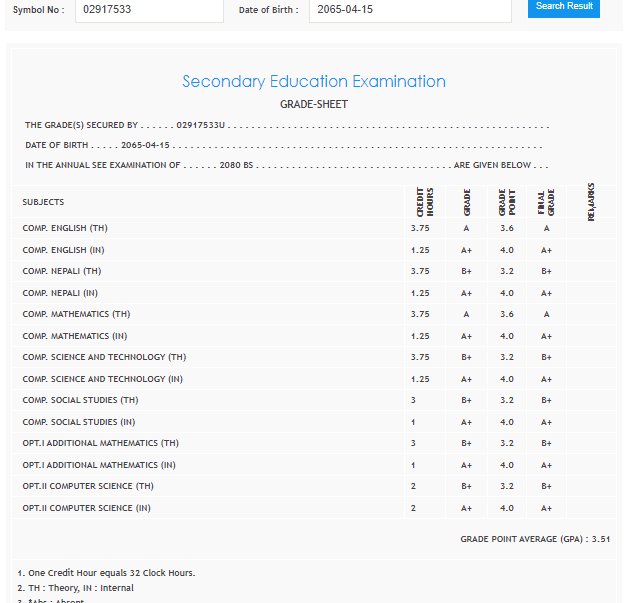
Task: Click the Secondary Education Examination heading
Action: 314,82
